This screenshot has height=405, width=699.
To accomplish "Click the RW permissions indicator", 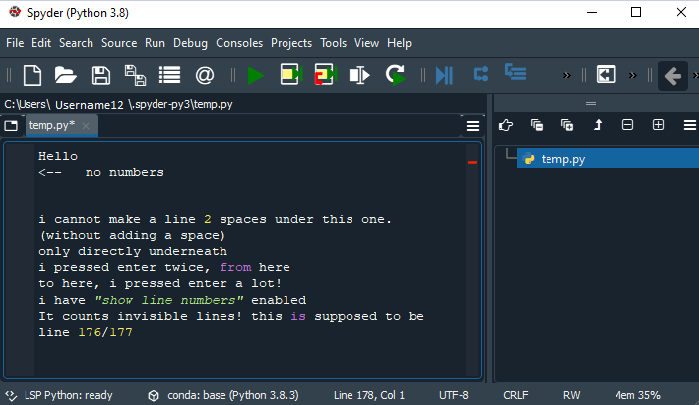I will coord(572,395).
